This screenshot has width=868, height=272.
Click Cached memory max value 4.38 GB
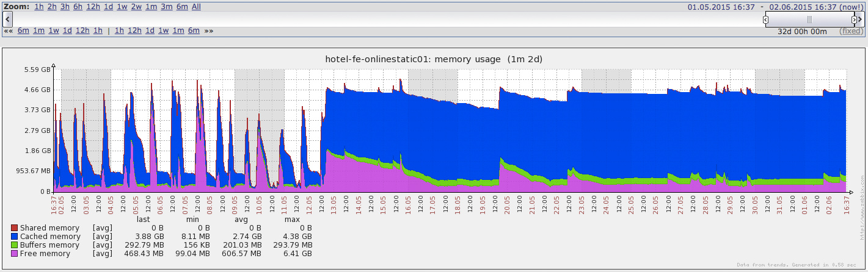pyautogui.click(x=297, y=237)
